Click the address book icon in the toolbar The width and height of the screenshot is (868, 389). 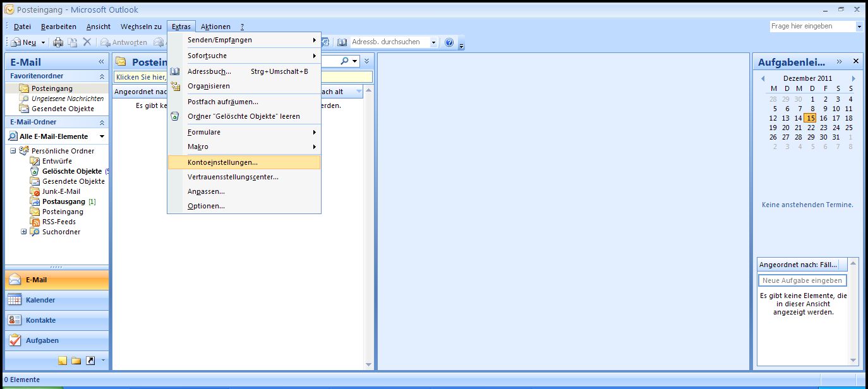point(342,42)
